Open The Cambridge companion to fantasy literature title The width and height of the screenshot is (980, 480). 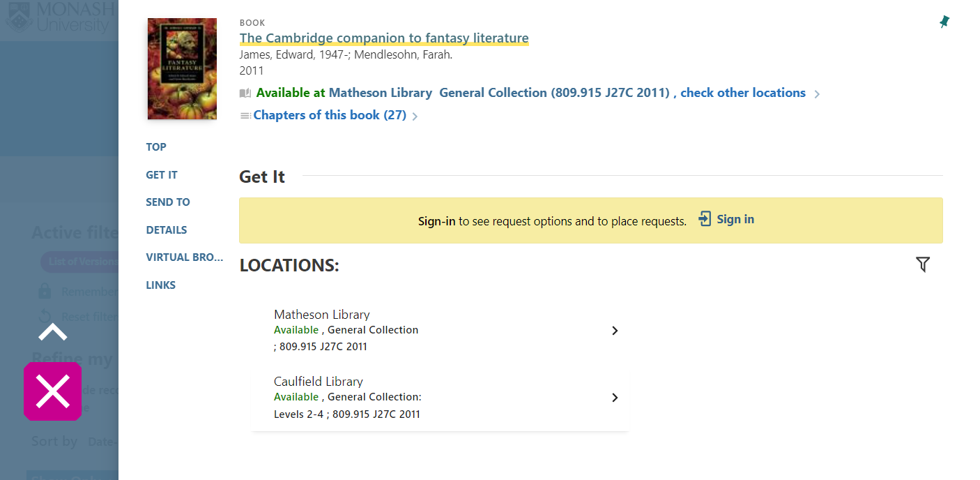pyautogui.click(x=384, y=38)
